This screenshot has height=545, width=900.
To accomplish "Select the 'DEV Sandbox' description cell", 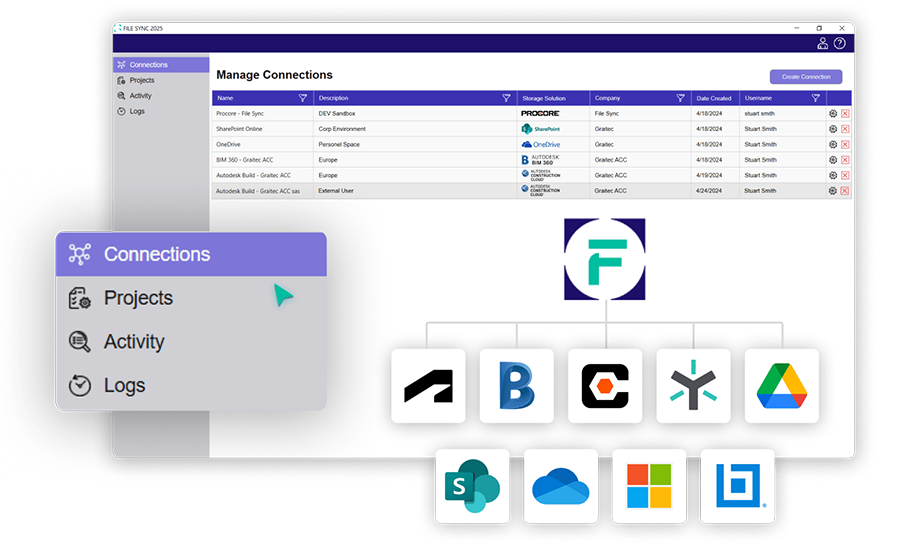I will 415,114.
